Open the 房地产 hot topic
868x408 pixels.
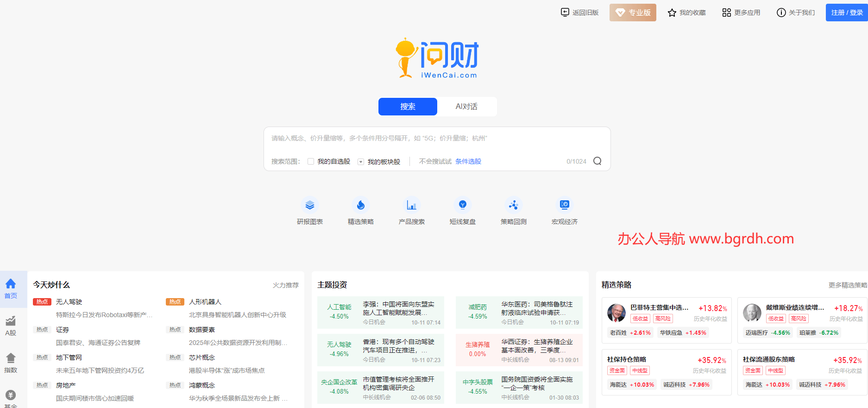66,385
